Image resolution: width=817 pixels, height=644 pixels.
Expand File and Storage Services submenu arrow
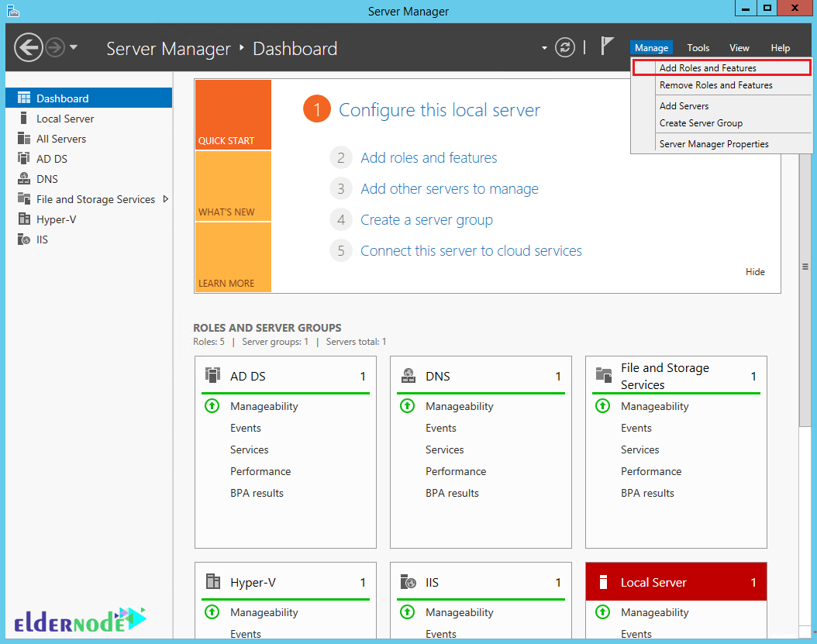tap(166, 199)
